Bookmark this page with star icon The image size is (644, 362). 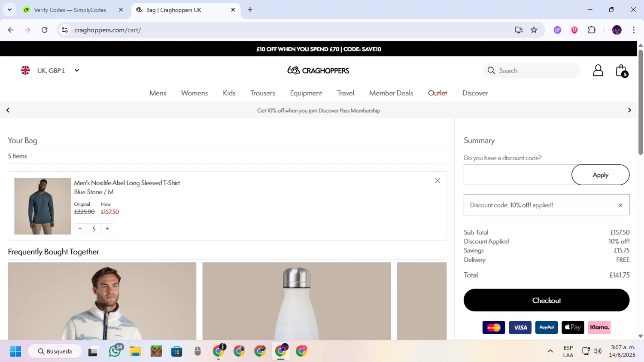(534, 30)
